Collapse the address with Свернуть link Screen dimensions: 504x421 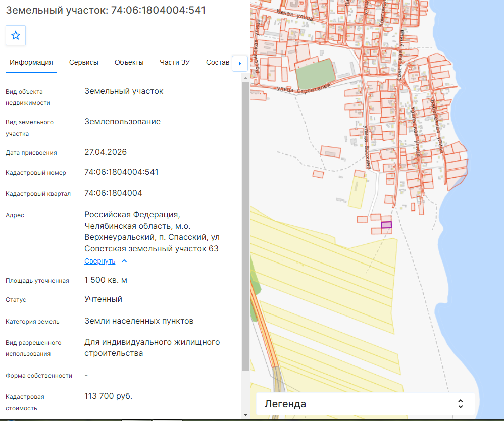(x=99, y=261)
